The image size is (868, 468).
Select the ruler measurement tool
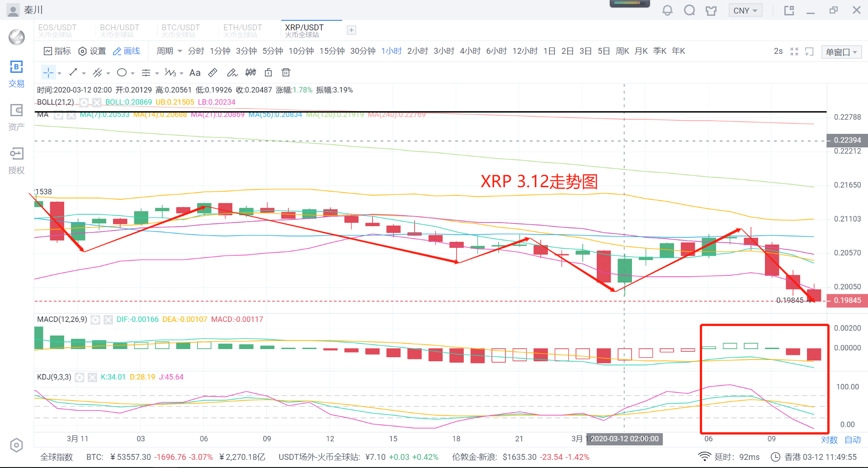(213, 72)
